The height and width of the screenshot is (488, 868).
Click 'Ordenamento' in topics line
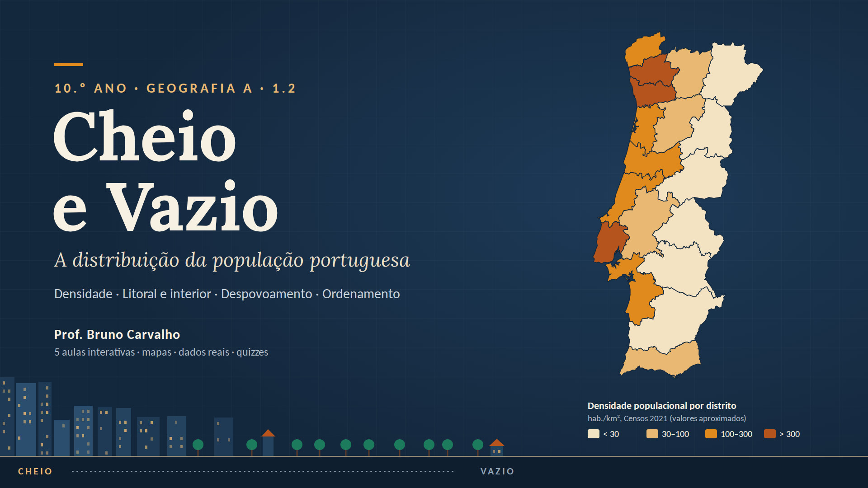pos(361,294)
